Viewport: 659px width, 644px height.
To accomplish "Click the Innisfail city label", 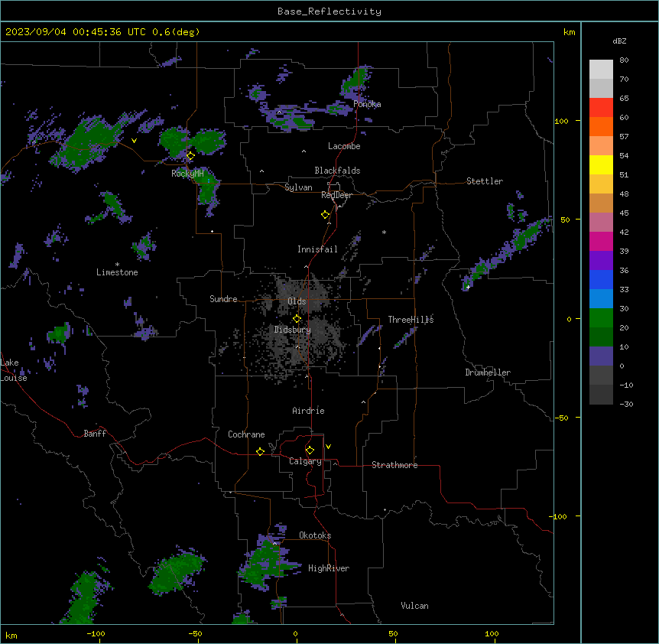I will point(317,249).
